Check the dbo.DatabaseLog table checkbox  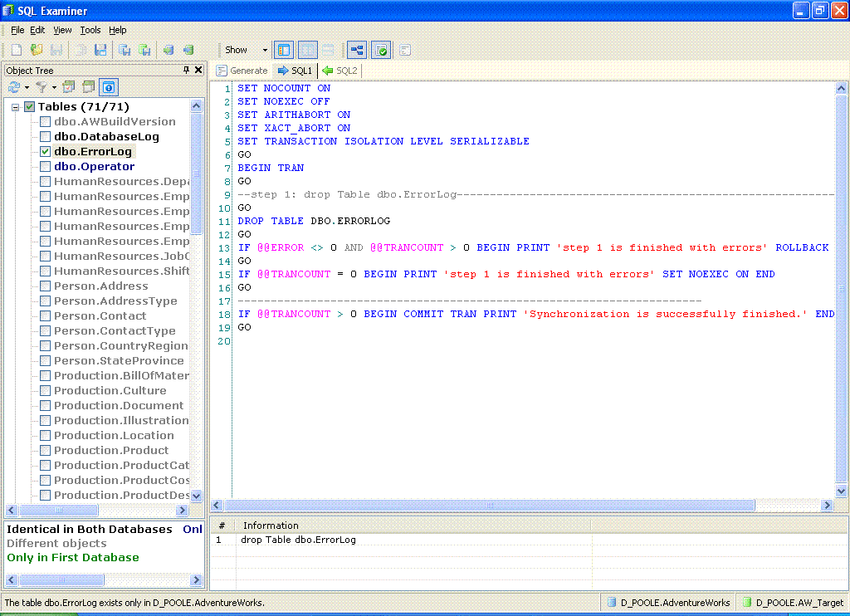[46, 137]
